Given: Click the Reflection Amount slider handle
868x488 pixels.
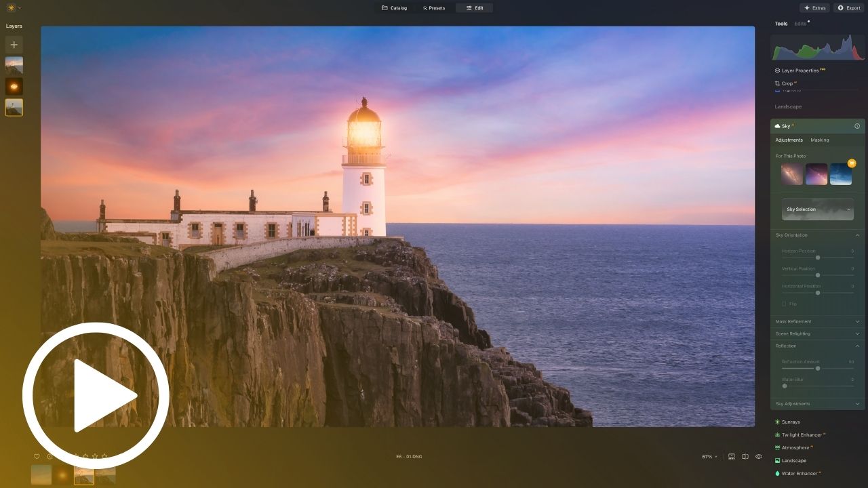Looking at the screenshot, I should 818,368.
